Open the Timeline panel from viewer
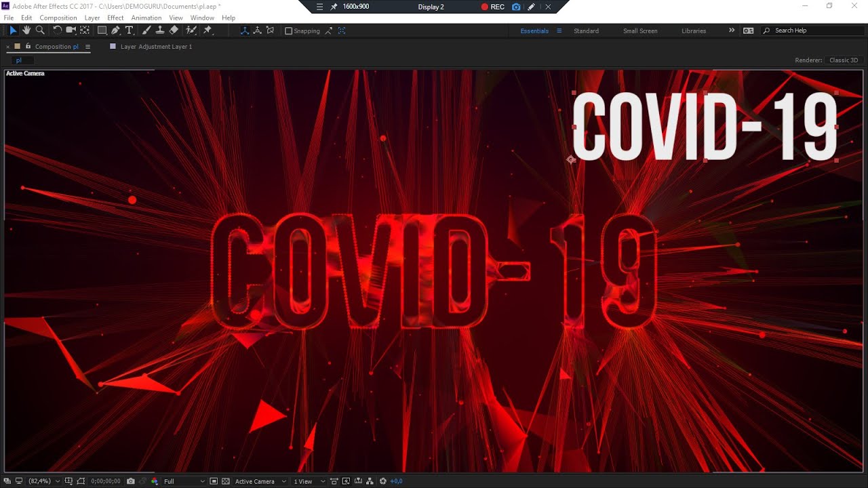The height and width of the screenshot is (488, 868). click(x=358, y=481)
